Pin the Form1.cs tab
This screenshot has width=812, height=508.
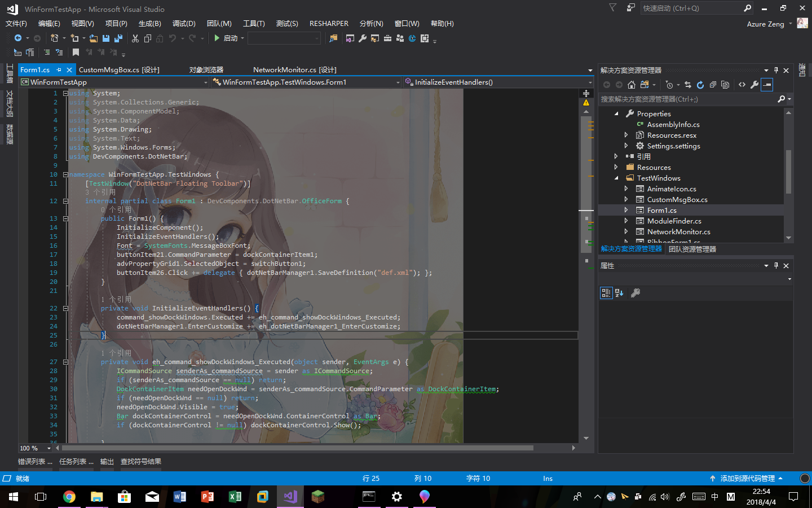[58, 70]
